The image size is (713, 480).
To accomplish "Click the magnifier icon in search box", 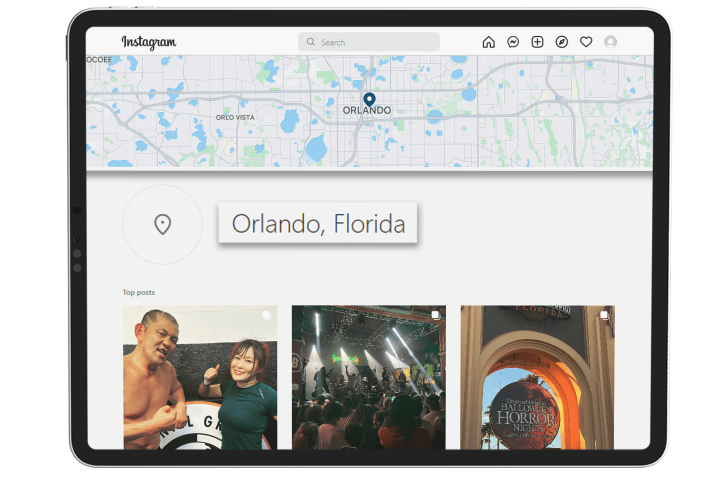I will tap(311, 42).
